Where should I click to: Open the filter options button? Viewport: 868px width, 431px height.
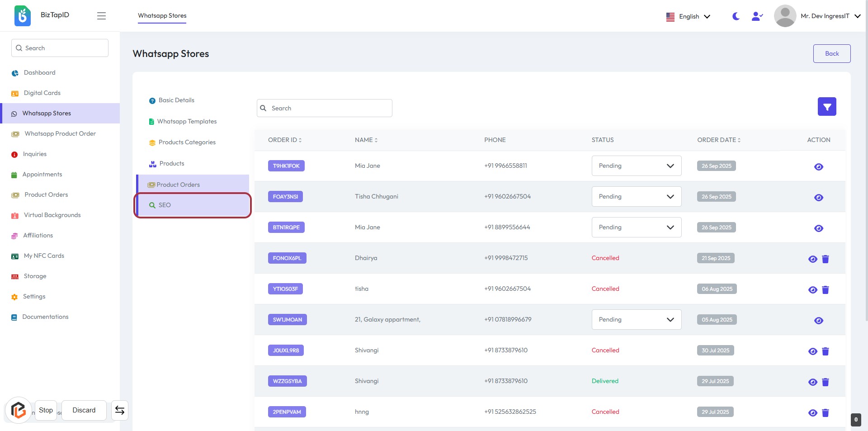(826, 107)
